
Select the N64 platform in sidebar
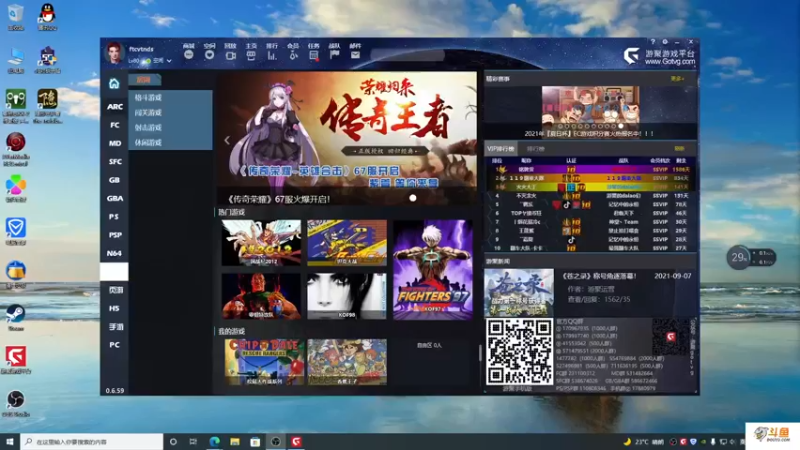coord(114,254)
